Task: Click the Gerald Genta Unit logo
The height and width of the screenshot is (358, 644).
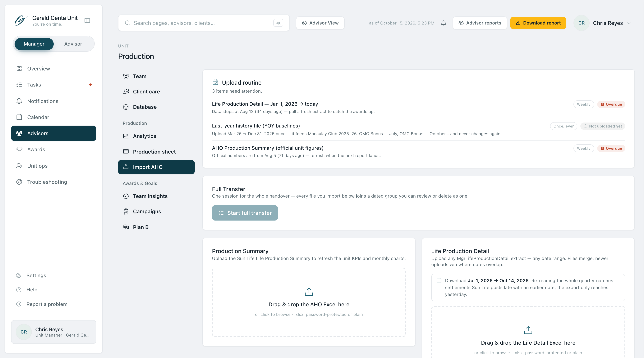Action: [21, 20]
